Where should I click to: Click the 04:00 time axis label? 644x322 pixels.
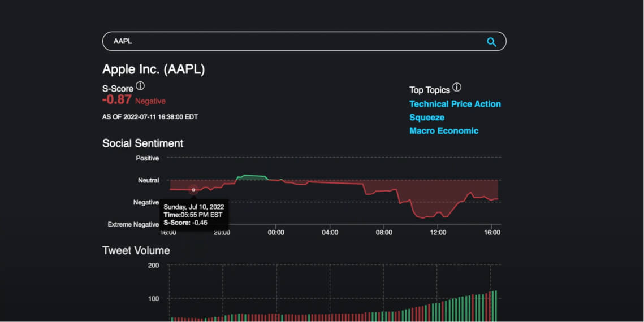tap(330, 233)
